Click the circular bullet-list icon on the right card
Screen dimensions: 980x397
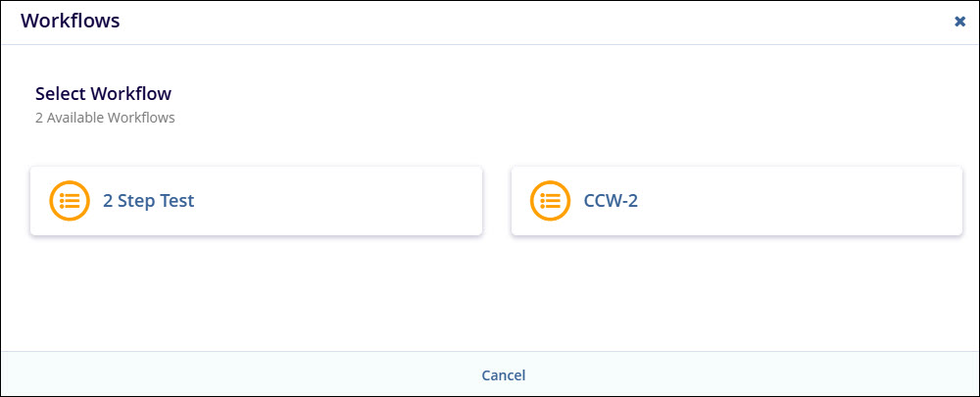550,201
